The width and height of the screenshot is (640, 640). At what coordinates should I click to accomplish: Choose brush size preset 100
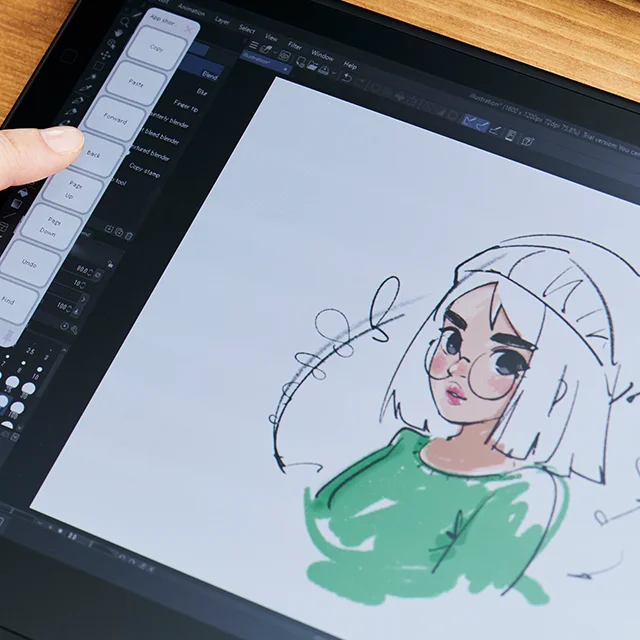click(x=16, y=409)
